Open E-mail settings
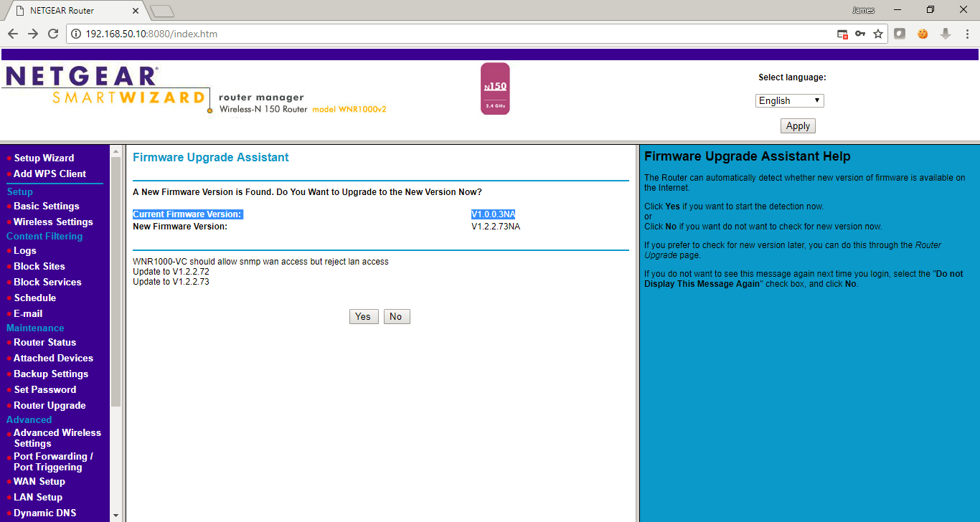 tap(28, 313)
